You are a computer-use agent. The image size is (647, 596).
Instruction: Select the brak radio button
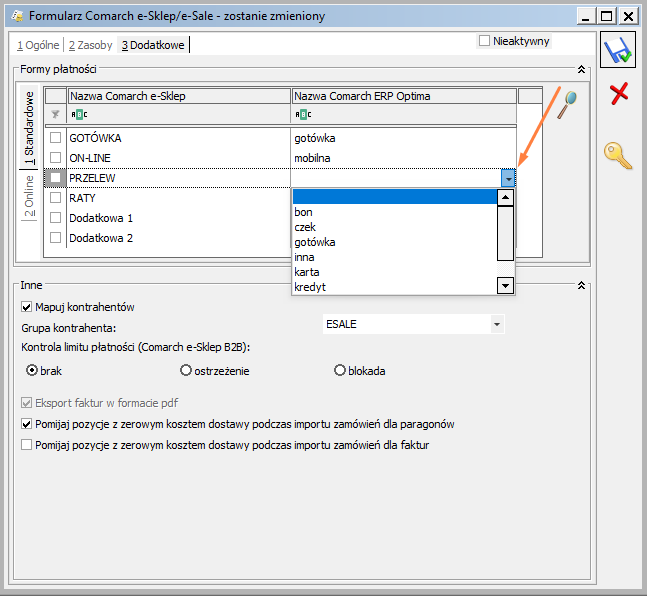[x=32, y=370]
